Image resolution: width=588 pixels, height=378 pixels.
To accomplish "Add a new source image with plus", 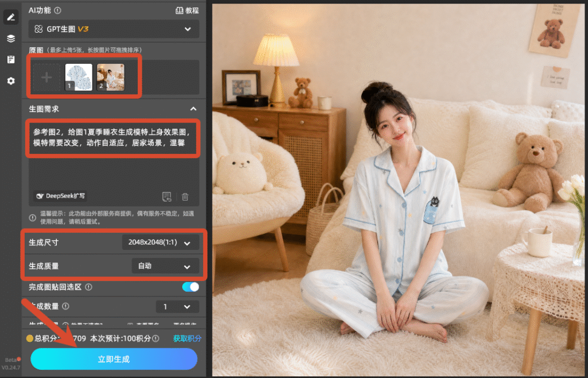I will point(47,77).
